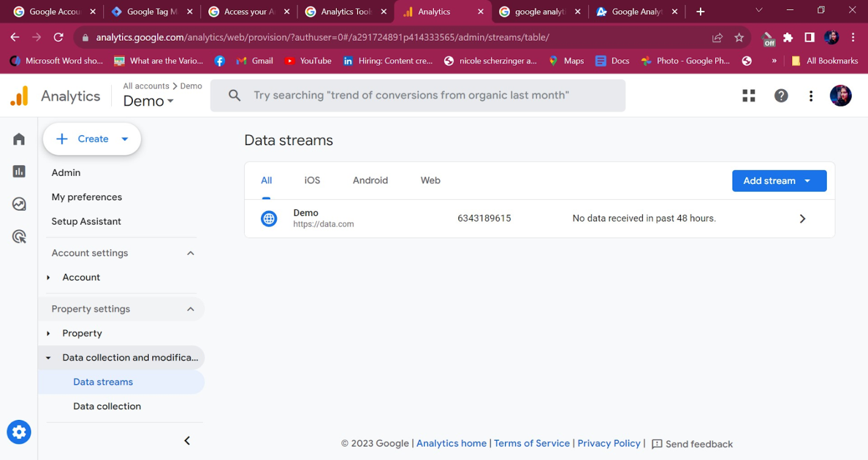The width and height of the screenshot is (868, 460).
Task: Open the All Bookmarks folder
Action: (825, 61)
